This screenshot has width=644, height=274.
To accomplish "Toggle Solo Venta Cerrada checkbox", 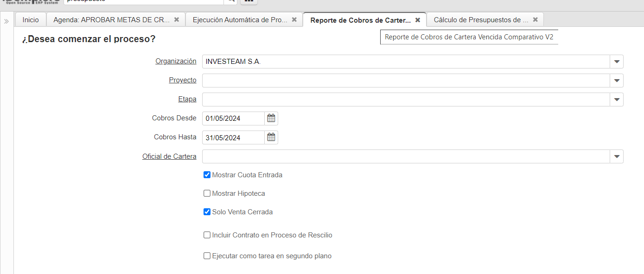I will point(207,212).
